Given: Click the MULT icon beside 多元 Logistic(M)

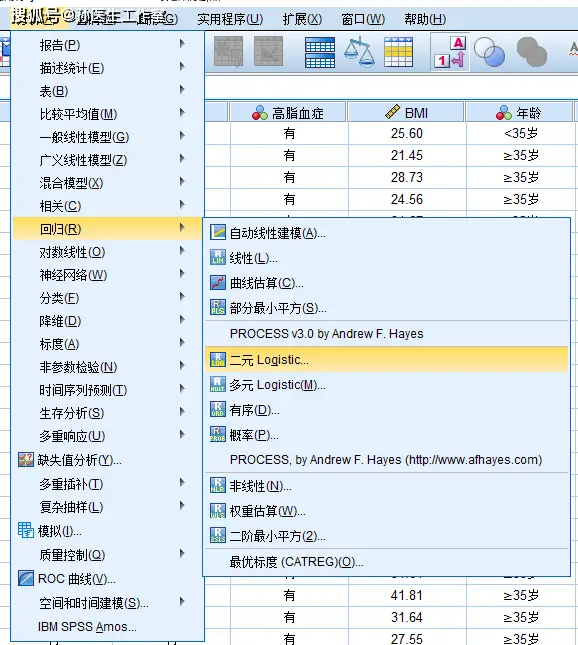Looking at the screenshot, I should (218, 385).
